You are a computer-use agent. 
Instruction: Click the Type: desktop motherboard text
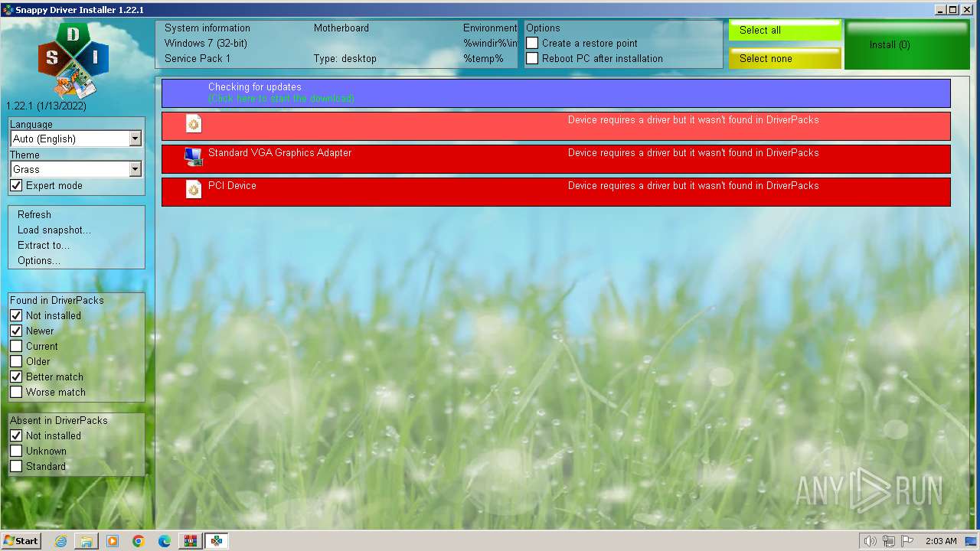tap(345, 59)
